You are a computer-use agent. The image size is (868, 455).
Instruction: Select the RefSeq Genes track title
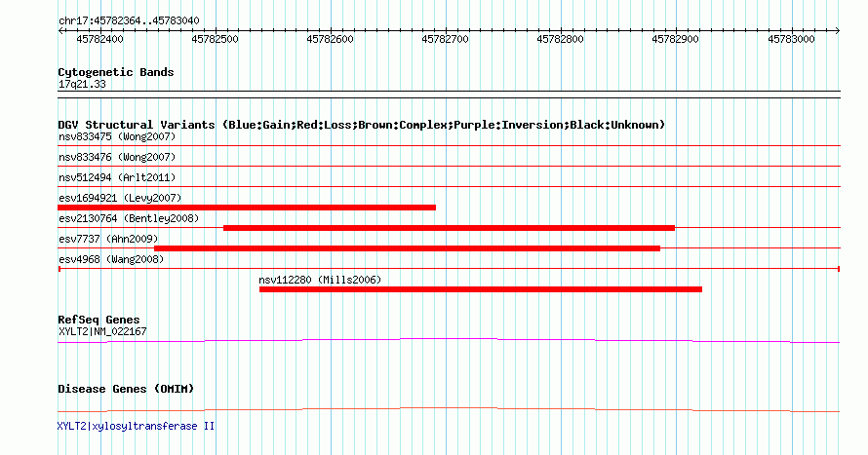click(x=99, y=321)
